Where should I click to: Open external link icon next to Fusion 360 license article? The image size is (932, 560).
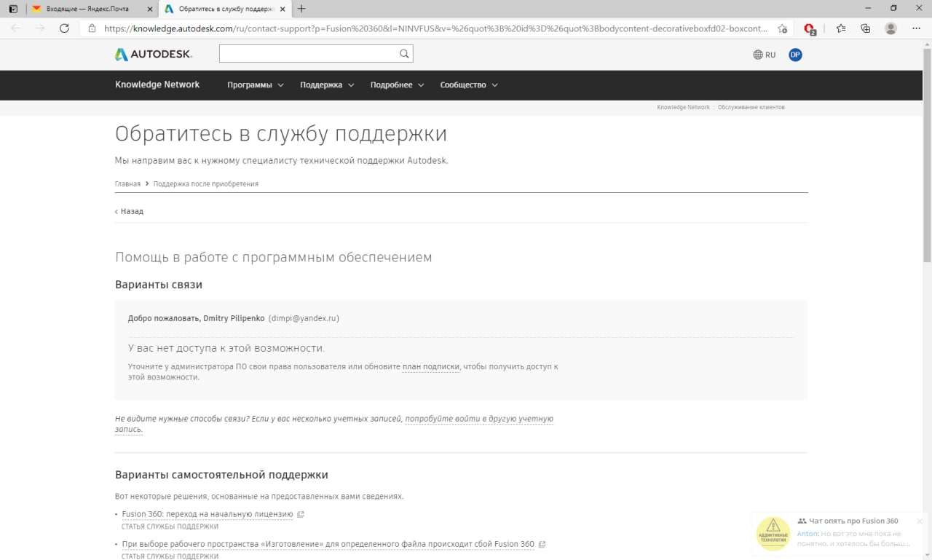301,514
